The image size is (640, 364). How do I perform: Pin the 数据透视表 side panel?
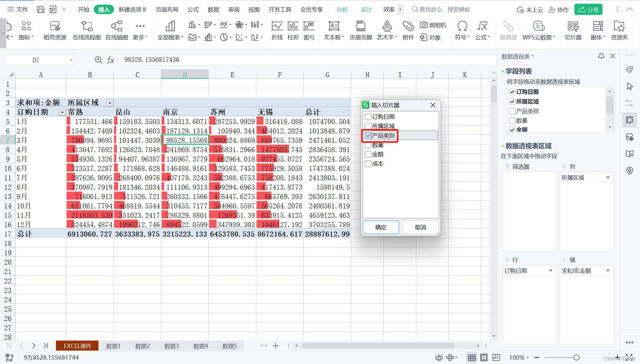(601, 56)
